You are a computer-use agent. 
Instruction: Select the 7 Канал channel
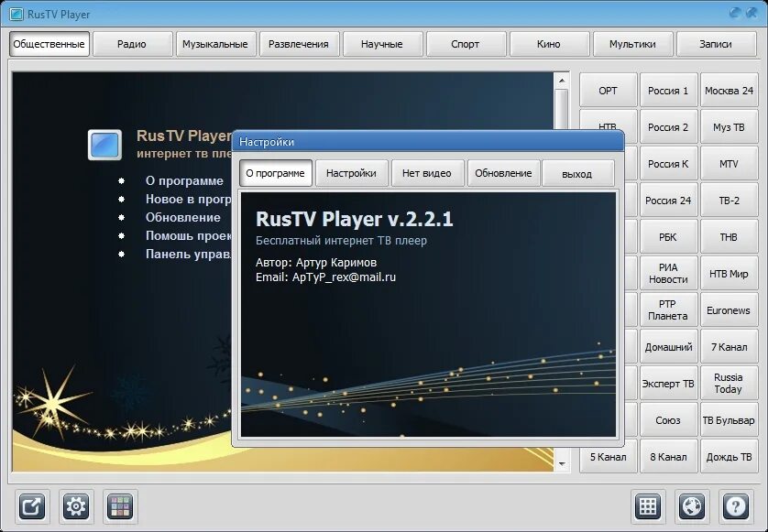tap(729, 347)
